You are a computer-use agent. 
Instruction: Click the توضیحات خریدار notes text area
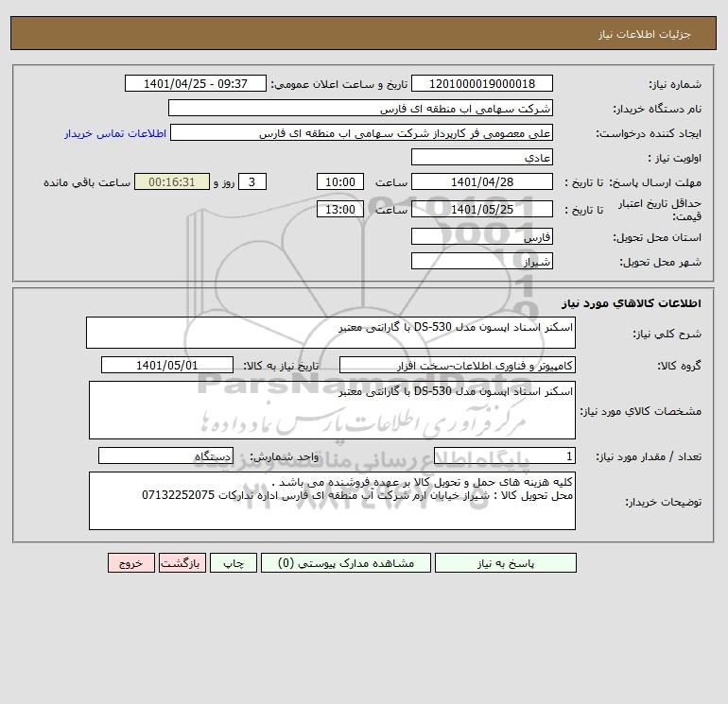pos(332,501)
